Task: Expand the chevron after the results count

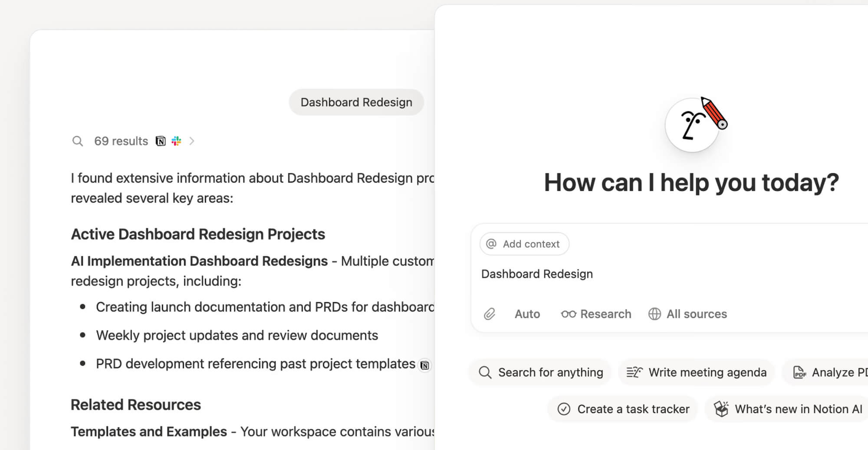Action: 192,141
